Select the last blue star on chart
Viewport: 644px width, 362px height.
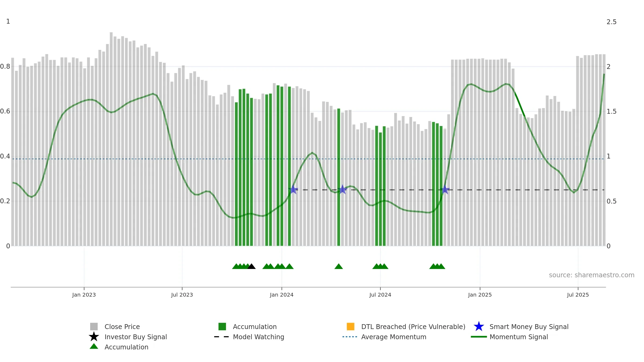click(x=445, y=190)
